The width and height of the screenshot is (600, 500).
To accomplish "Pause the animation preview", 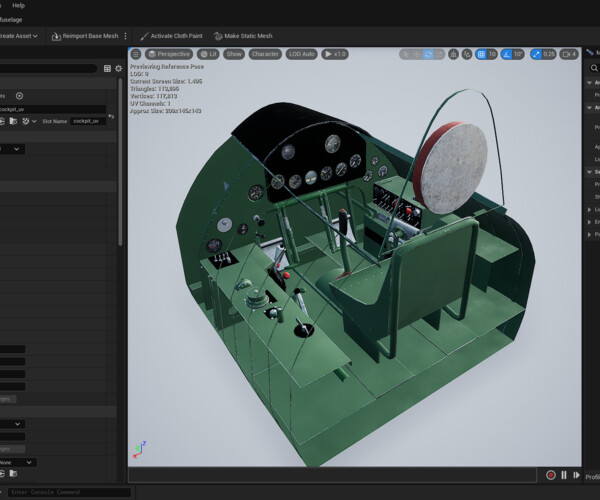I will point(563,475).
